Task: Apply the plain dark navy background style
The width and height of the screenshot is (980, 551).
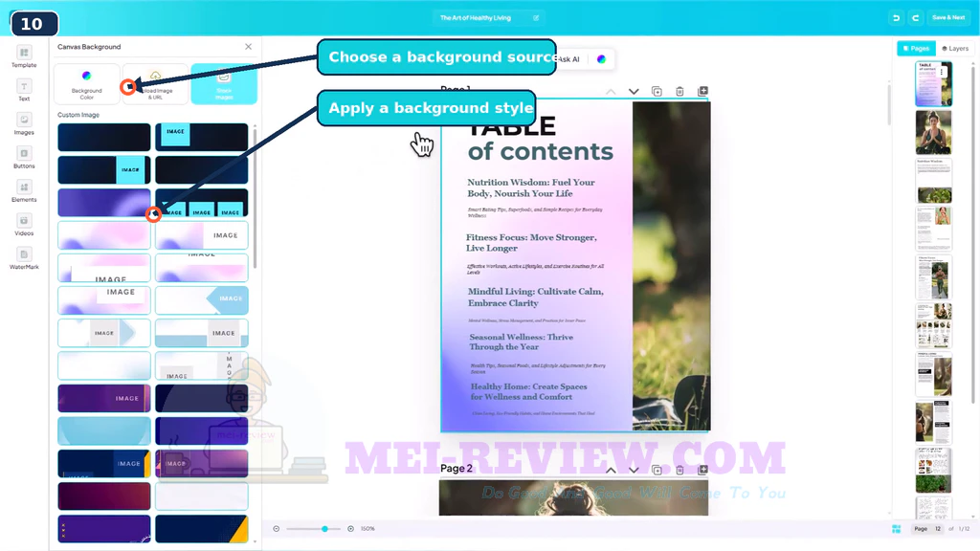Action: 103,137
